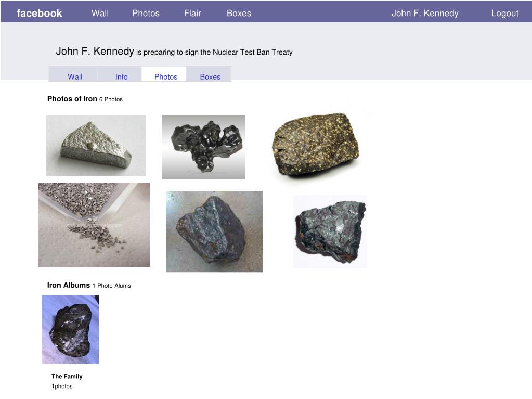Open The Family album cover image
The width and height of the screenshot is (532, 399).
71,329
